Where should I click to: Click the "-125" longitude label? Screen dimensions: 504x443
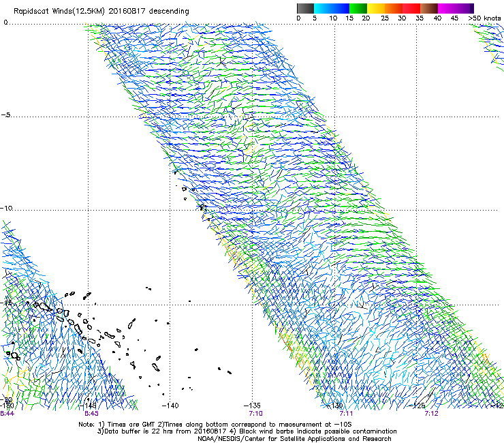[x=417, y=406]
